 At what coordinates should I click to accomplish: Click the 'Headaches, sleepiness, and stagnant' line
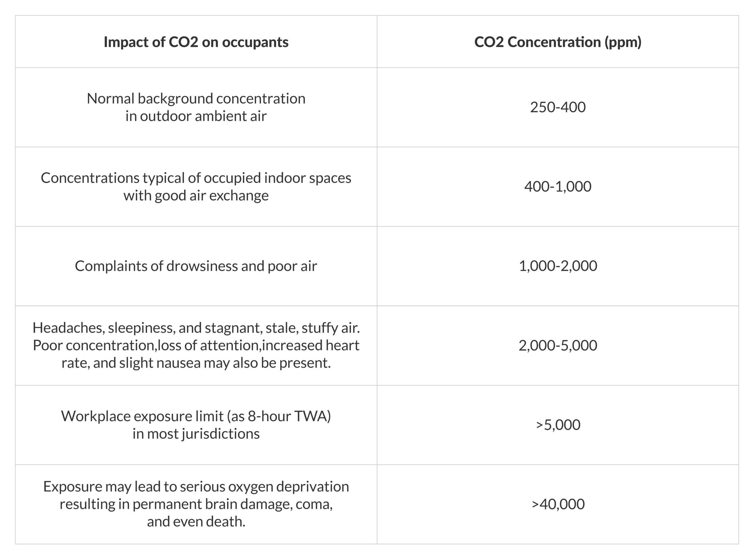pos(196,328)
